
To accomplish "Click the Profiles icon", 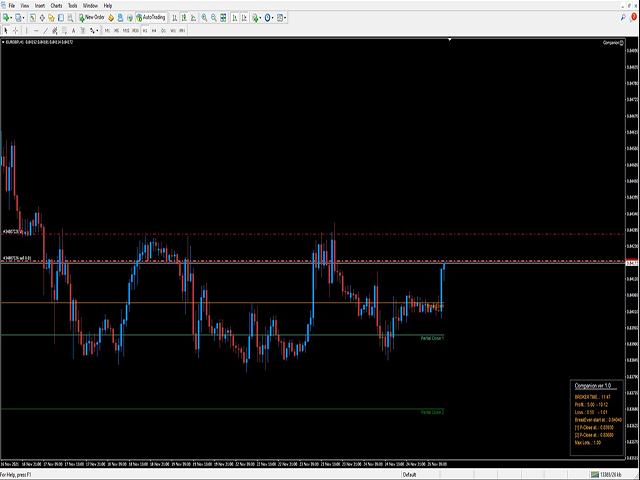I will click(x=18, y=18).
